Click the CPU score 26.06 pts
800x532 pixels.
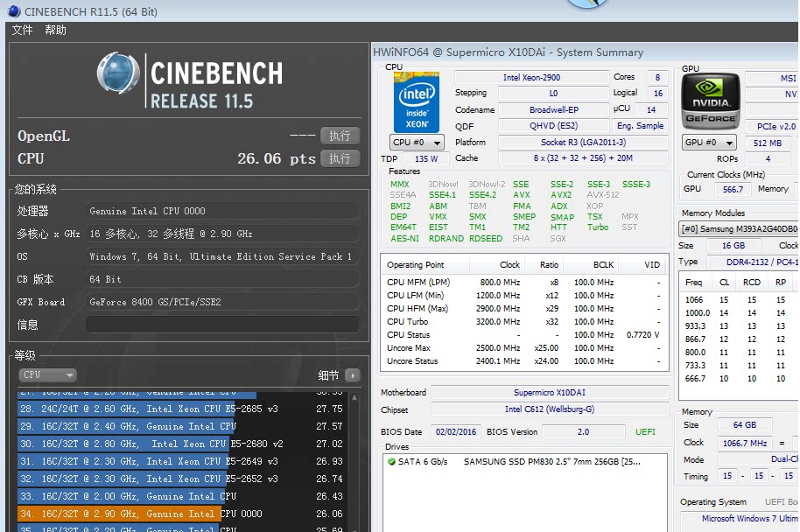276,158
